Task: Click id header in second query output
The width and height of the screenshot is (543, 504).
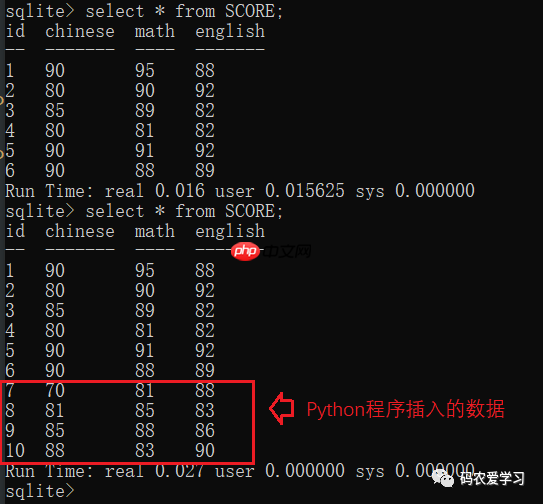Action: pos(15,231)
